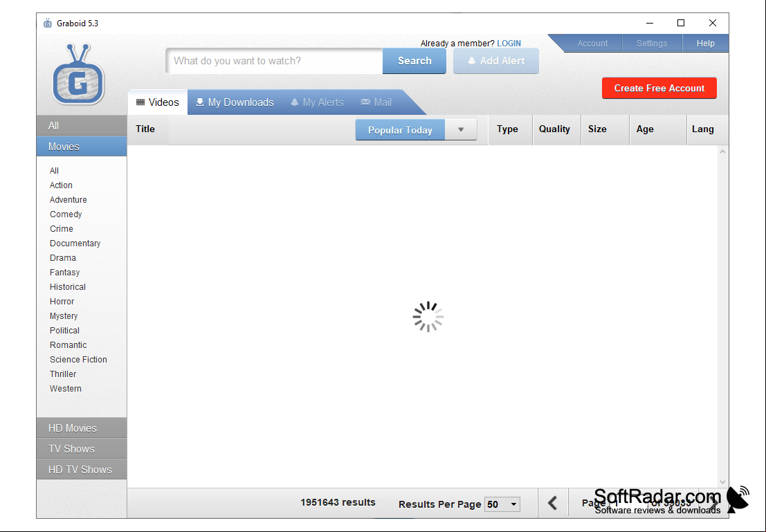
Task: Expand the HD TV Shows category
Action: pos(82,470)
